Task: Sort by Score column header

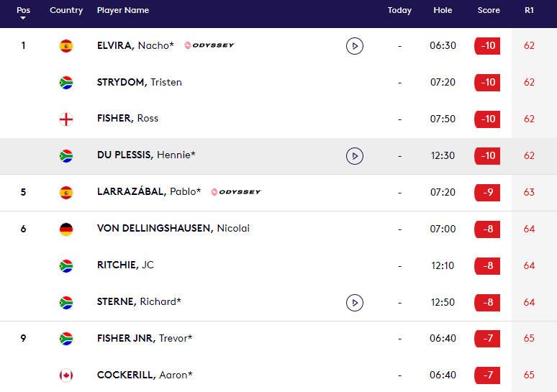Action: pos(489,11)
